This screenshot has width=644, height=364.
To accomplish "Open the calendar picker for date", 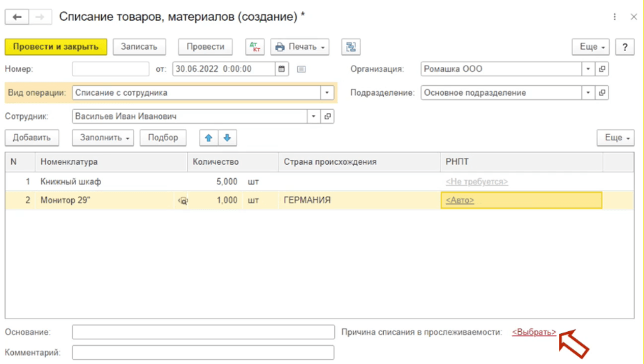I will (x=282, y=69).
